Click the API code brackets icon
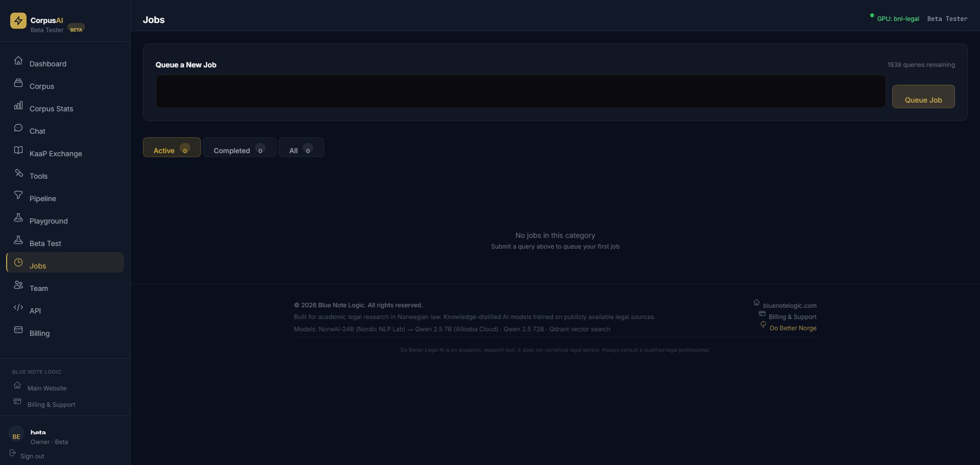Viewport: 980px width, 465px height. coord(18,308)
